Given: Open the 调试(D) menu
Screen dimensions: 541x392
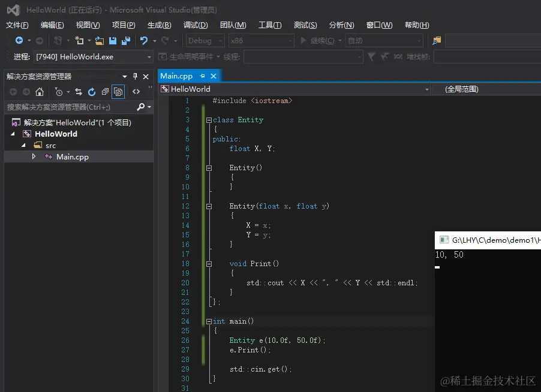Looking at the screenshot, I should pyautogui.click(x=196, y=25).
